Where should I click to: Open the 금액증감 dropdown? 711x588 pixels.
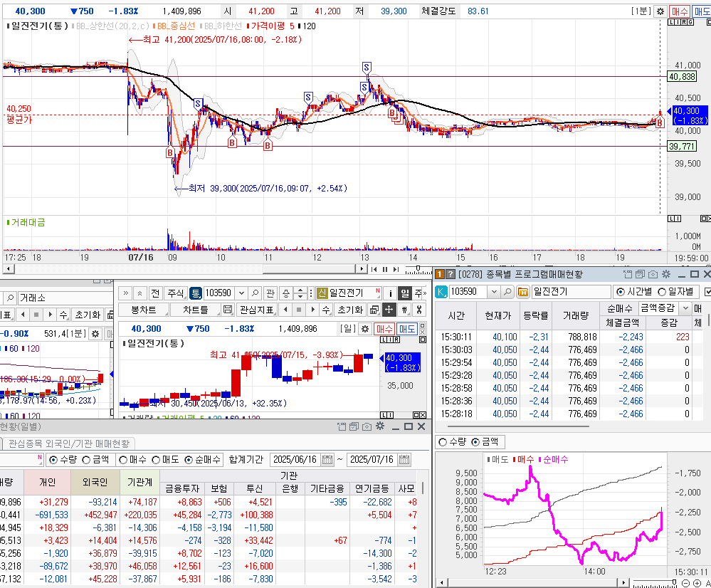(685, 308)
